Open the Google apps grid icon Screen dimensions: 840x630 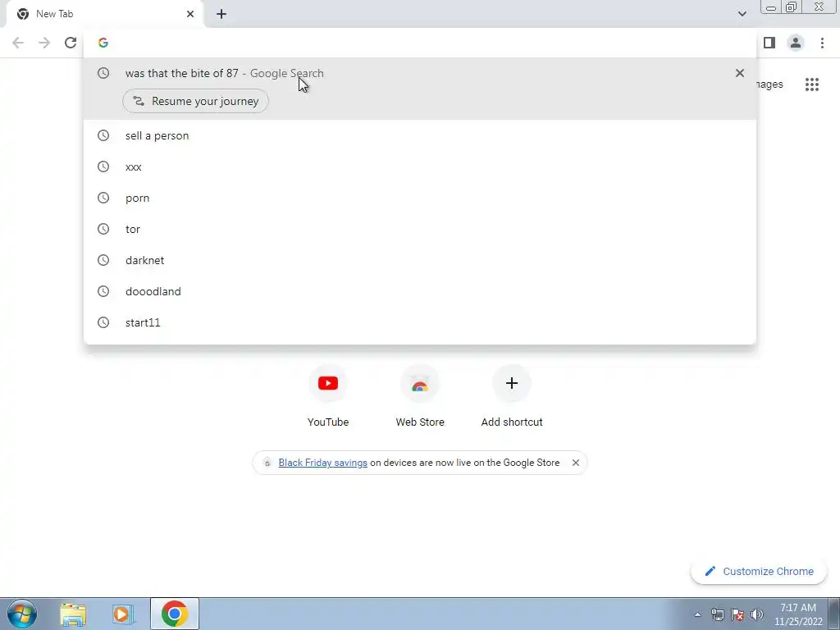[812, 84]
